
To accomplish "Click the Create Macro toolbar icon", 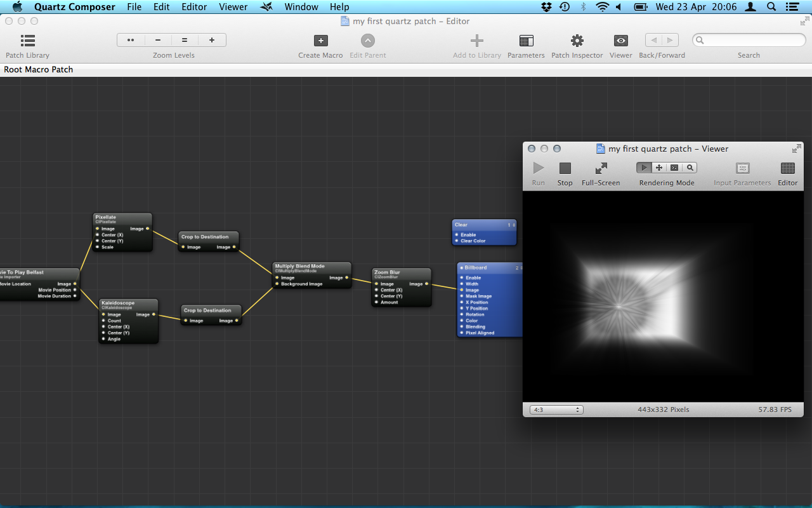I will coord(320,41).
